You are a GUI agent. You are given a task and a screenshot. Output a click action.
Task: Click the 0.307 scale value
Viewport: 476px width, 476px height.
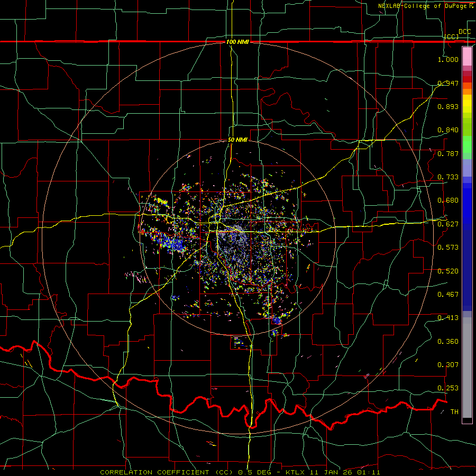click(x=448, y=365)
